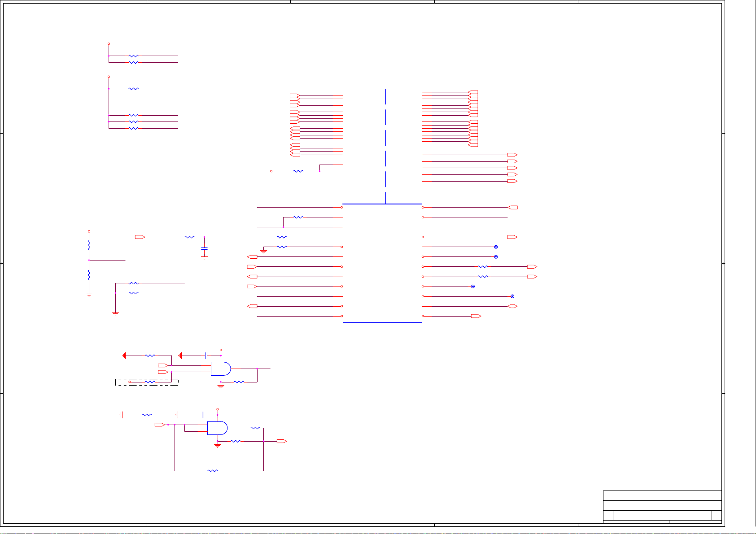The image size is (756, 534).
Task: Click the ground symbol under the two pull-down resistors
Action: (115, 314)
